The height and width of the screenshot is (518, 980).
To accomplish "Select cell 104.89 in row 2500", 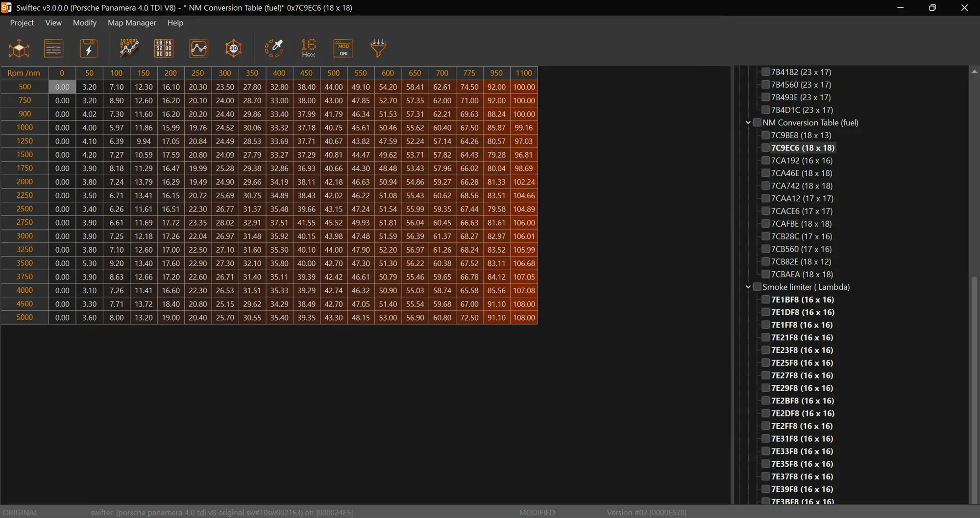I will [524, 209].
